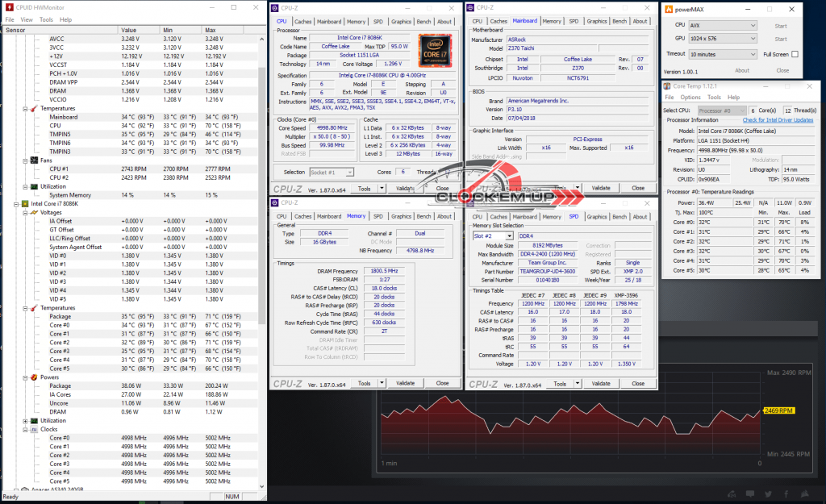Open the View menu in HWMonitor
This screenshot has width=826, height=504.
[x=27, y=19]
